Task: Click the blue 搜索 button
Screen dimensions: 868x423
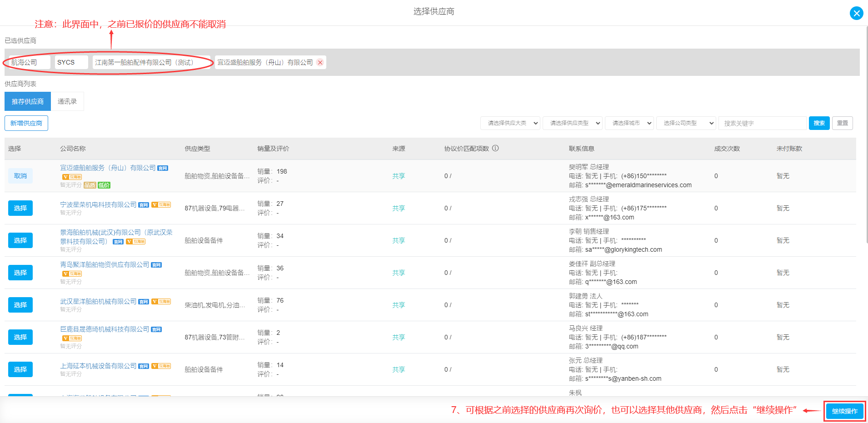Action: coord(819,123)
